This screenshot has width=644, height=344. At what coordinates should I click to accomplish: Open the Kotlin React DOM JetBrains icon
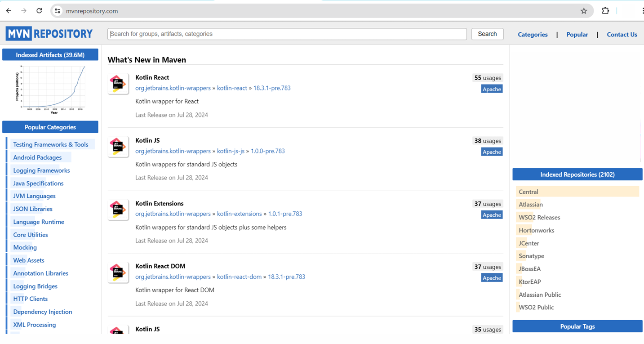click(x=118, y=273)
